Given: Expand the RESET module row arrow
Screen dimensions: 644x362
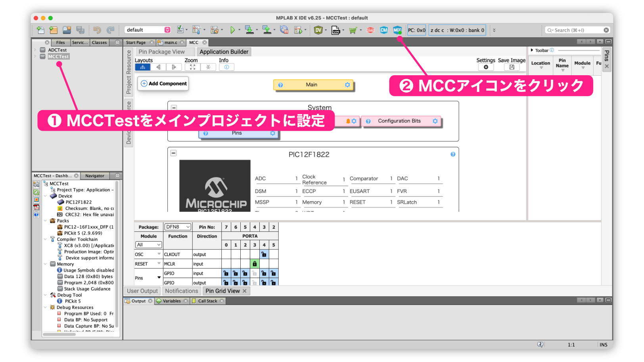Looking at the screenshot, I should 159,264.
